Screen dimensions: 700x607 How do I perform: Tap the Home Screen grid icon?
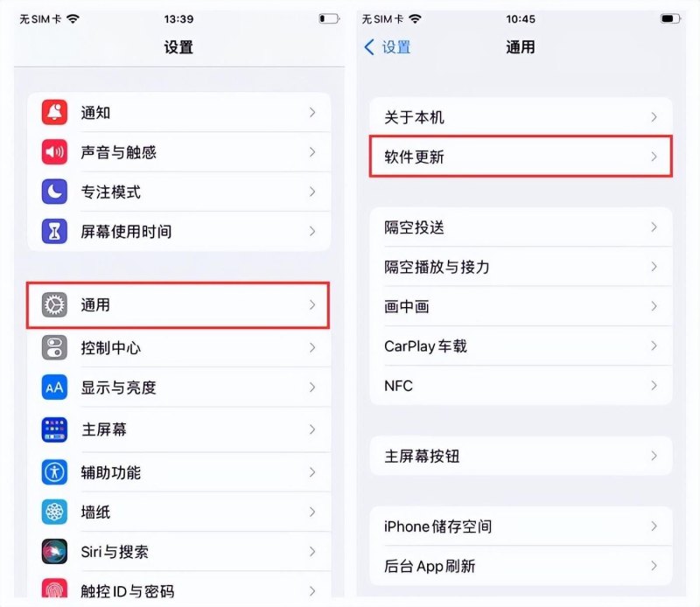click(x=54, y=429)
